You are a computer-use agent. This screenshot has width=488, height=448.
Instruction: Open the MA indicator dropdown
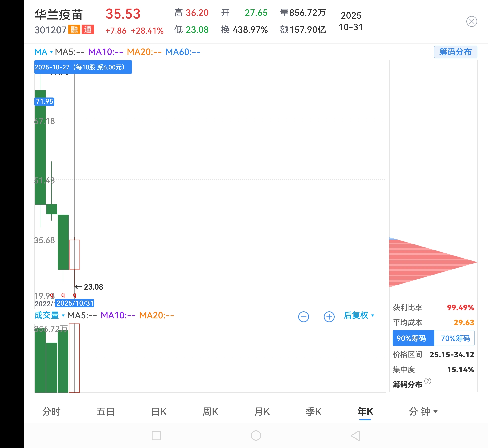(x=44, y=52)
